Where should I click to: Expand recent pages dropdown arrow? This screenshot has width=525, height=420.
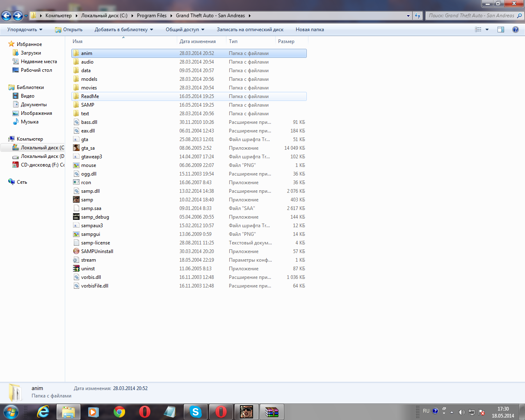click(26, 16)
